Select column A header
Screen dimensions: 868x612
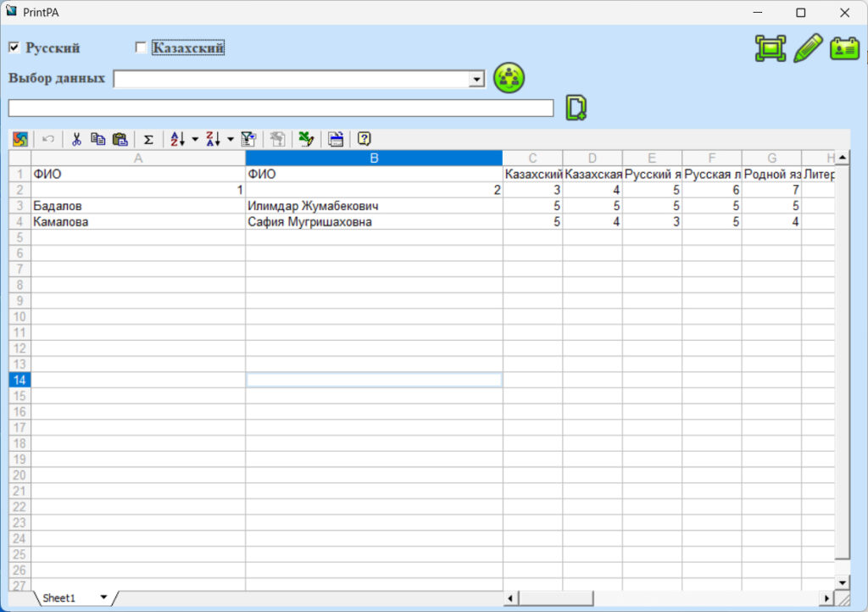point(138,159)
